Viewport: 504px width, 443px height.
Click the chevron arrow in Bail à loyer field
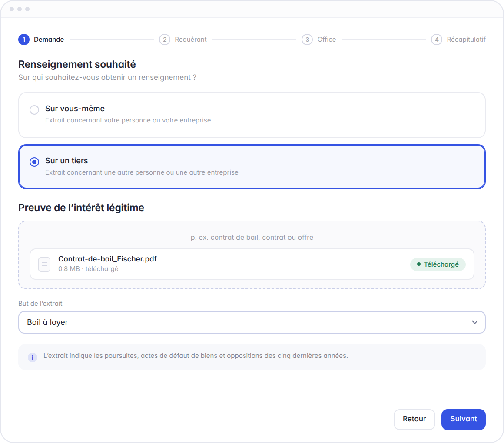pyautogui.click(x=475, y=322)
